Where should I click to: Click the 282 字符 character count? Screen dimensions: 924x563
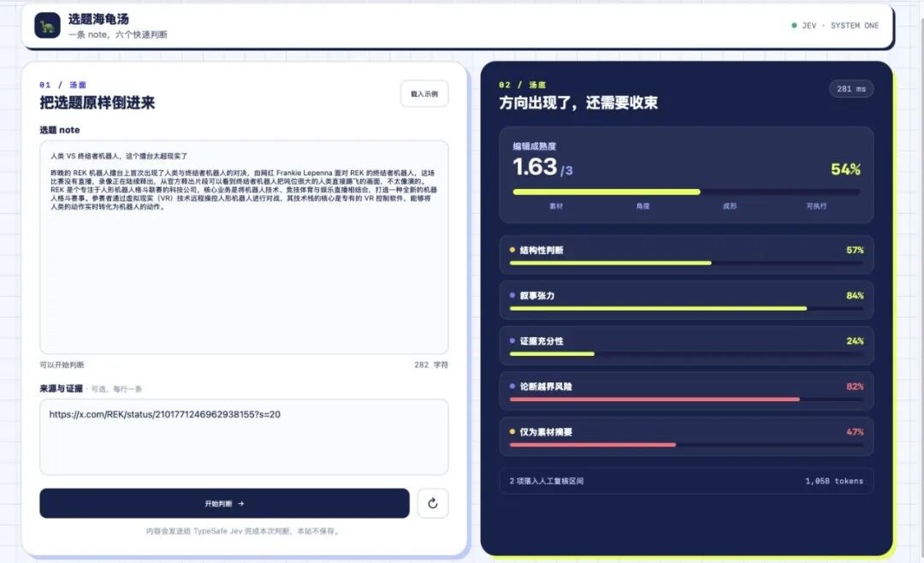point(430,364)
